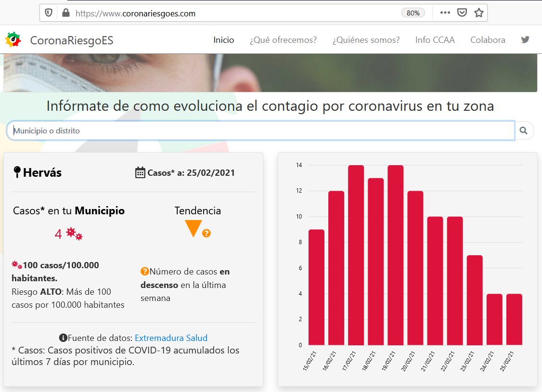Open 'Colabora' menu item

(x=488, y=40)
